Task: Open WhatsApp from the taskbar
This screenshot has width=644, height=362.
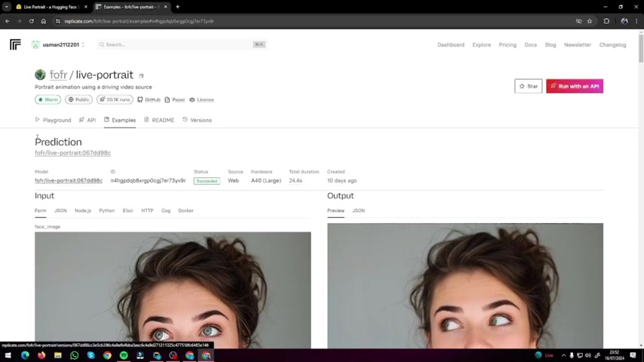Action: point(75,355)
